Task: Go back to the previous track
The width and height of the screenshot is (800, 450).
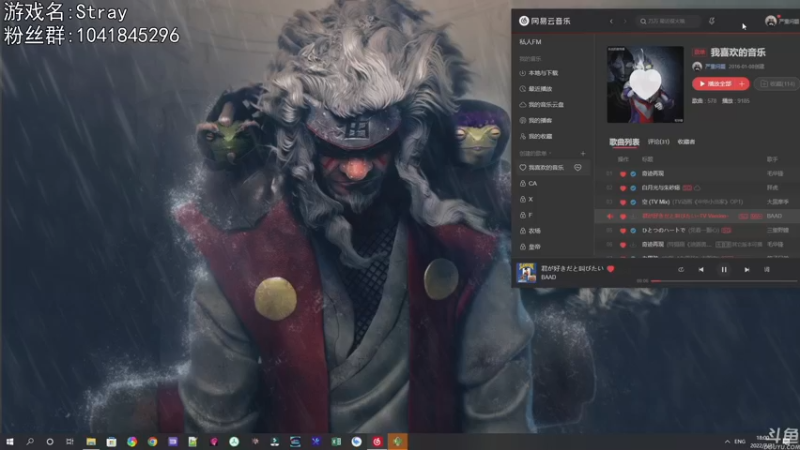Action: click(701, 269)
